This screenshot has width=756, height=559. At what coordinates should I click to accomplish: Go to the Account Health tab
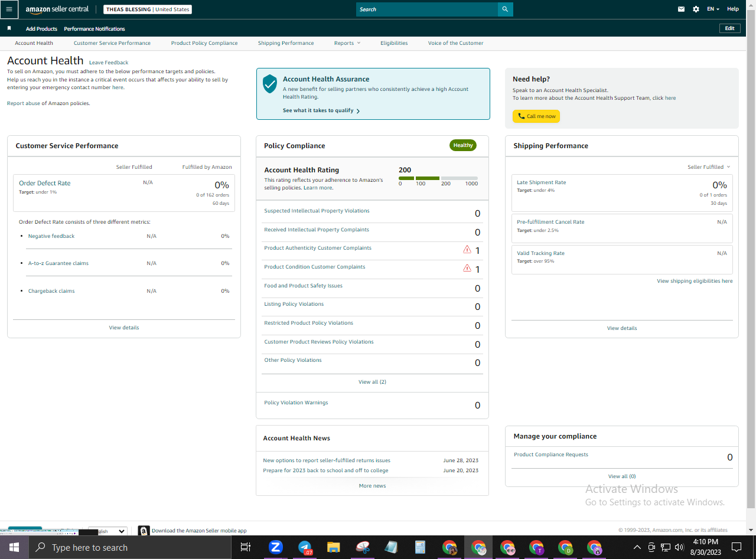(x=34, y=43)
